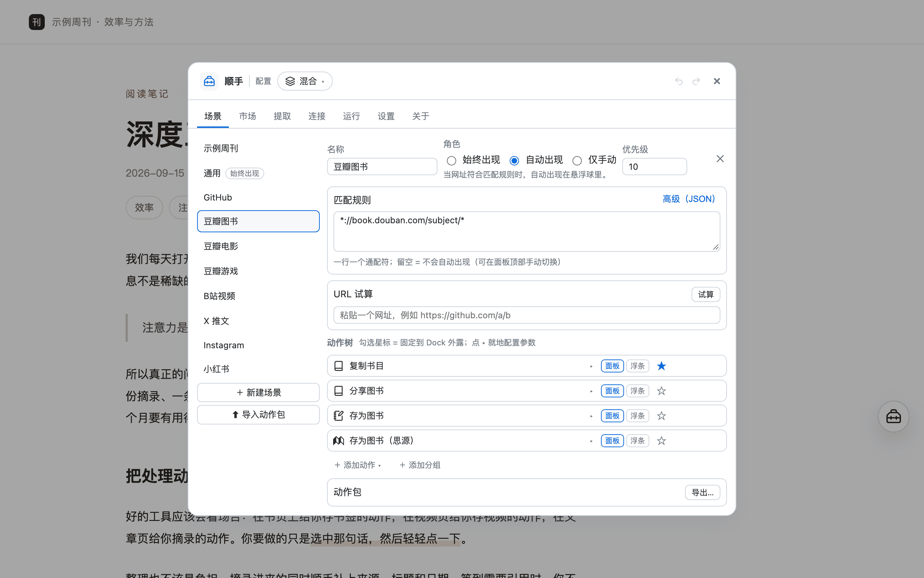This screenshot has width=924, height=578.
Task: Click 添加分组
Action: click(x=420, y=465)
